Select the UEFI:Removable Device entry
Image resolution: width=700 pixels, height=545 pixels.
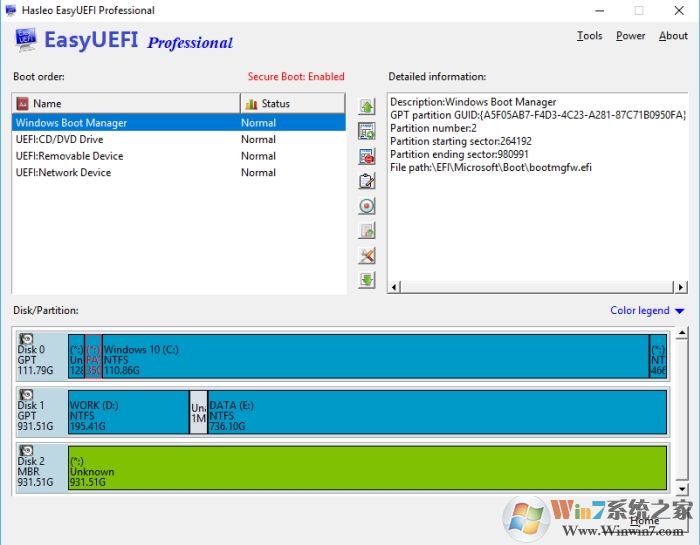tap(179, 156)
